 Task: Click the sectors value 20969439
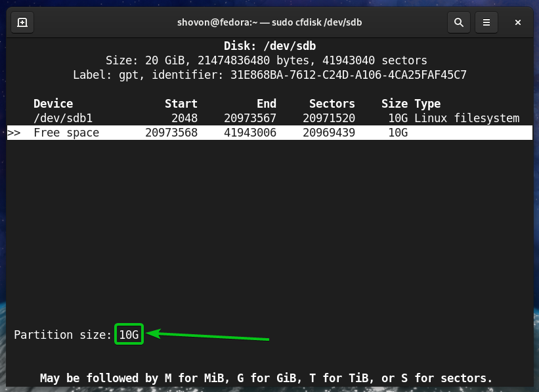329,133
